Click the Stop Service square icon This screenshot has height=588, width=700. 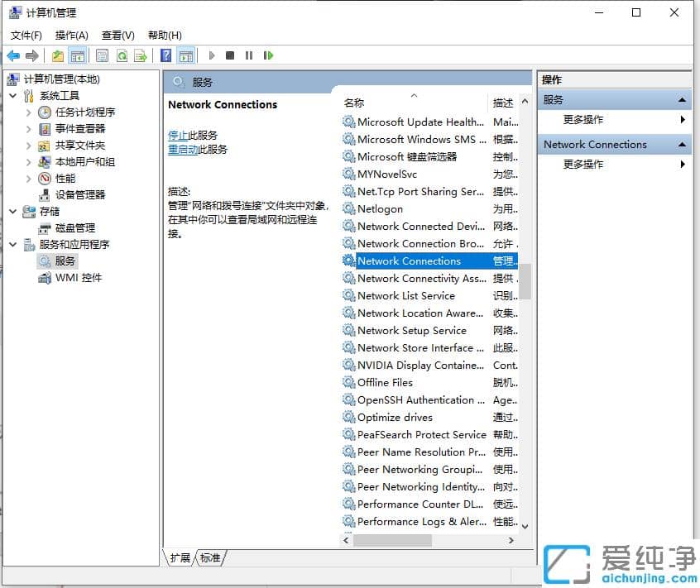click(229, 55)
